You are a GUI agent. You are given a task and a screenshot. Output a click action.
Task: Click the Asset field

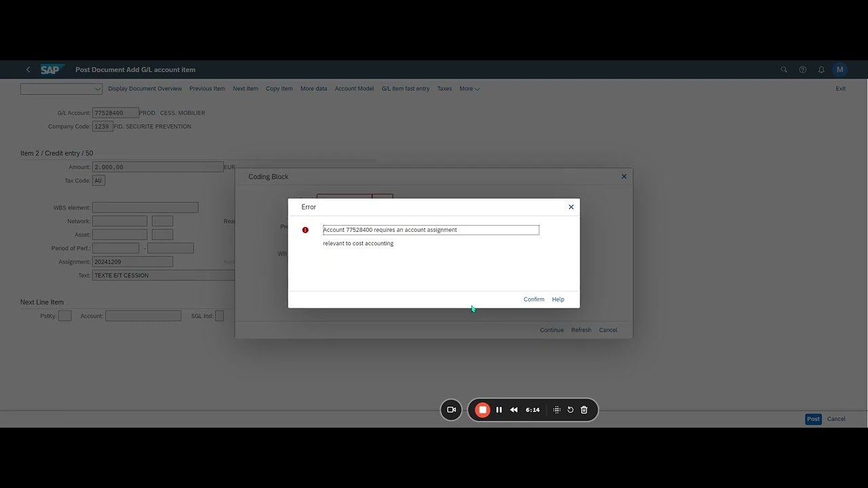click(119, 235)
